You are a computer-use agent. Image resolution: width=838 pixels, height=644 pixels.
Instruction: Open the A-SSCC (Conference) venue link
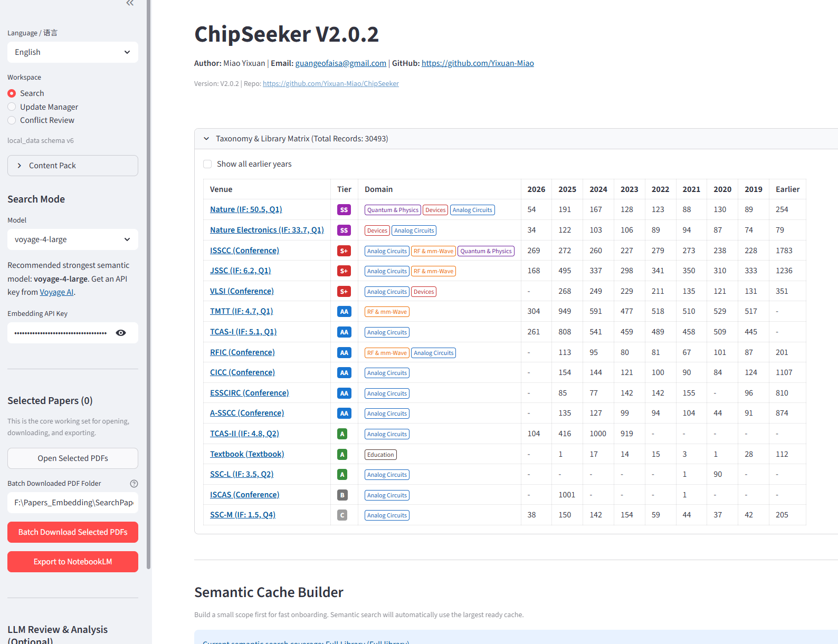[247, 413]
